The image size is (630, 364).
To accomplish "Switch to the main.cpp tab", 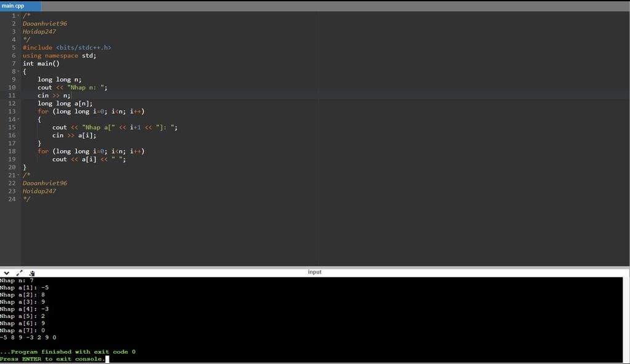I will pos(20,6).
